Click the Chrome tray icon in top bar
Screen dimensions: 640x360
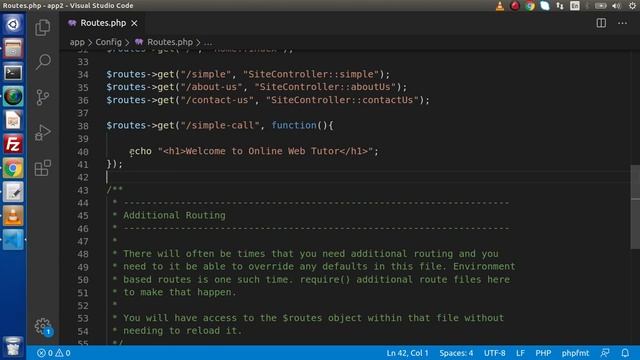click(x=530, y=6)
